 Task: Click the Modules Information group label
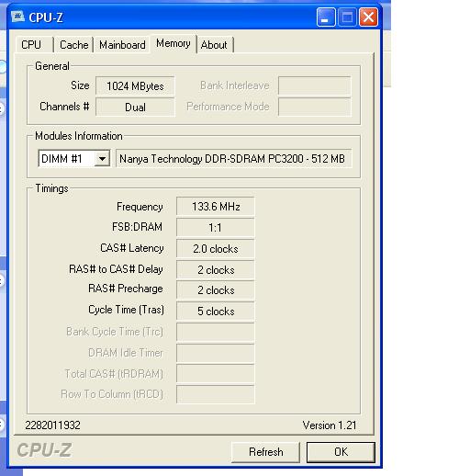pyautogui.click(x=79, y=136)
